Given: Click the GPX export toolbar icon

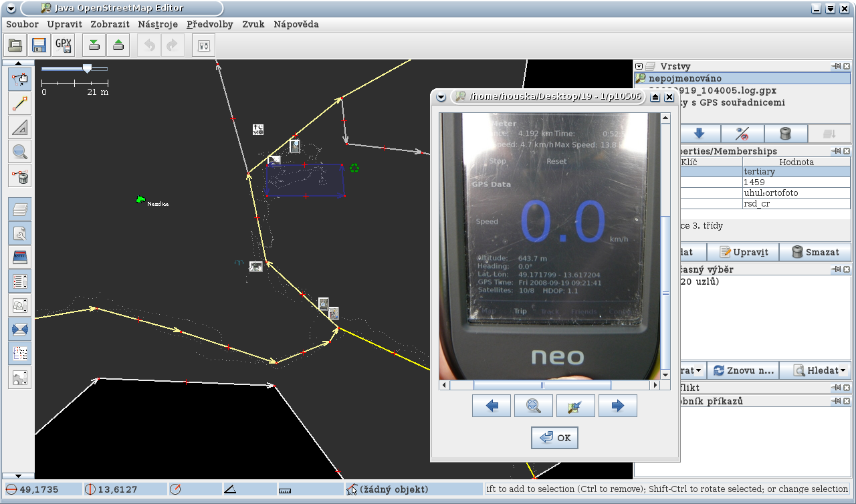Looking at the screenshot, I should 64,45.
